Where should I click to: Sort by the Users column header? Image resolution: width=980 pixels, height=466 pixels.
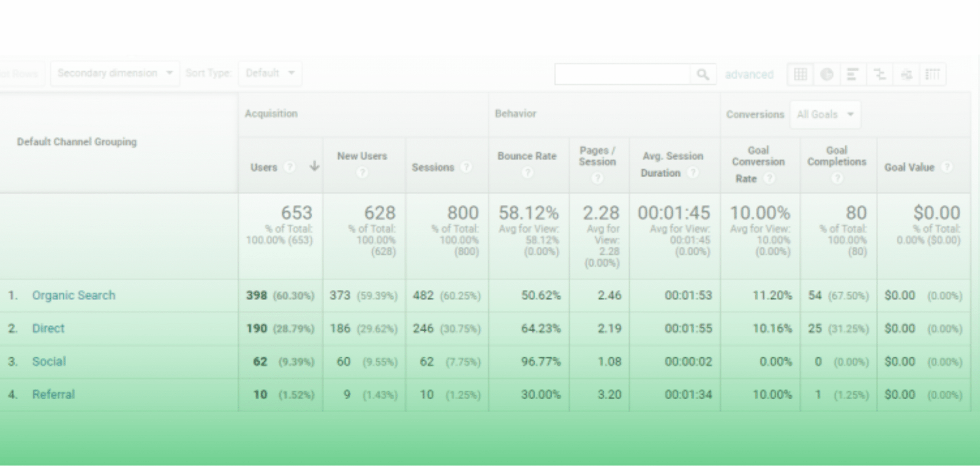click(264, 167)
